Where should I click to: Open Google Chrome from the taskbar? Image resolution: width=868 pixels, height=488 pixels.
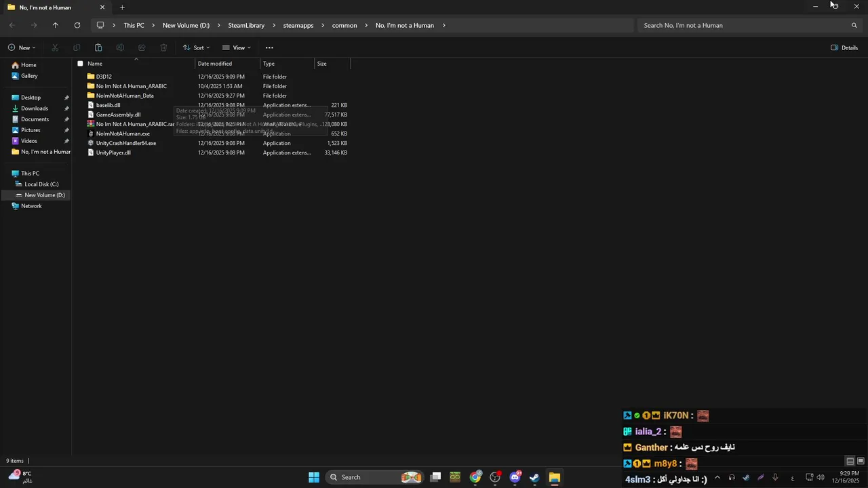(475, 477)
